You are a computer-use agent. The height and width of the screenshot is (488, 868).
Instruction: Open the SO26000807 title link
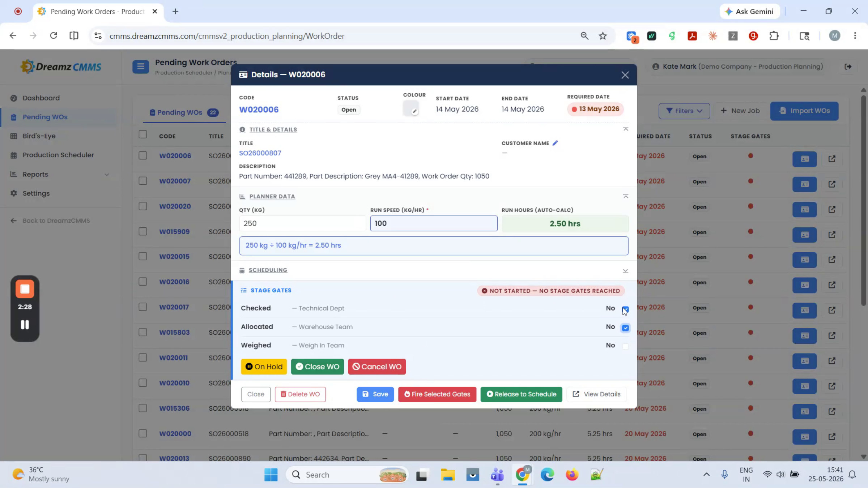[260, 153]
